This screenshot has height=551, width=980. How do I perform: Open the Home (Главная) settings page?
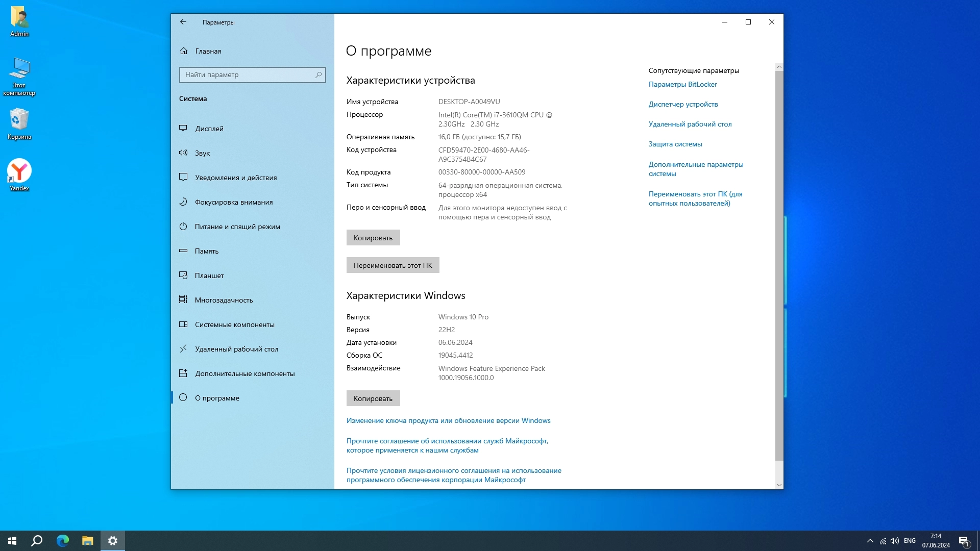(208, 51)
